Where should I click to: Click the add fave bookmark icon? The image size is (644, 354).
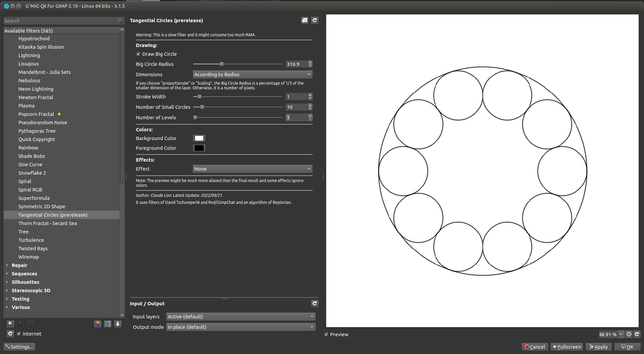click(10, 324)
